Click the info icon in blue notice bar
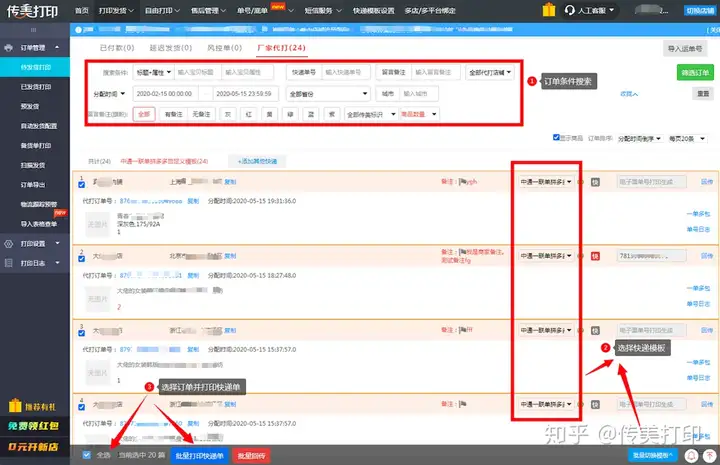Viewport: 720px width, 465px height. [78, 30]
